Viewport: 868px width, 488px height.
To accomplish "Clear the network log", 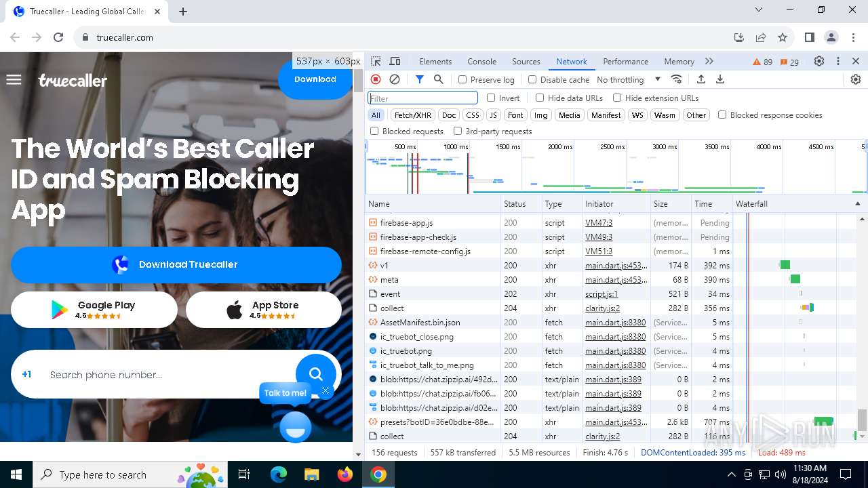I will 395,79.
